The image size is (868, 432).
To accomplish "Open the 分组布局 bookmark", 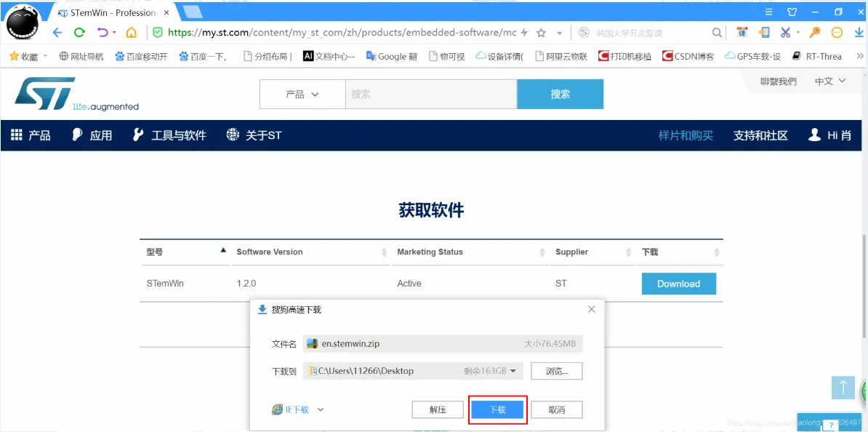I will coord(268,57).
